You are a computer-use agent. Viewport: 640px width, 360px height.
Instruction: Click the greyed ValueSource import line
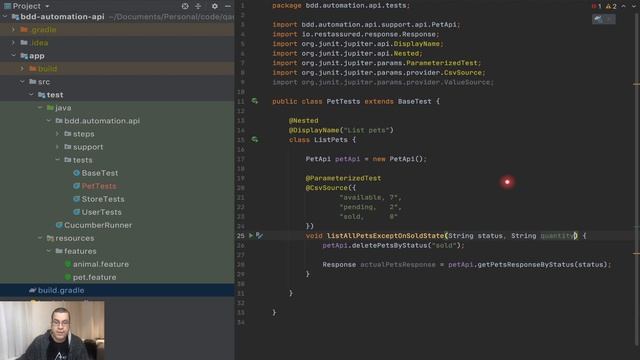[x=383, y=82]
